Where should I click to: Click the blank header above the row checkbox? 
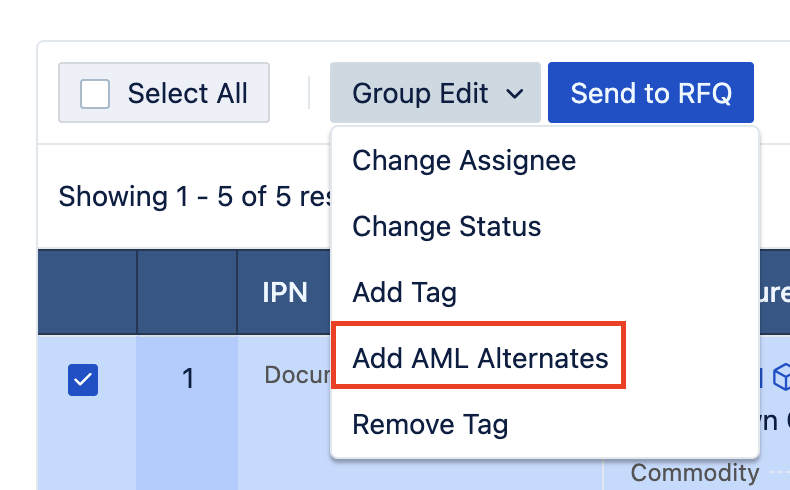87,292
